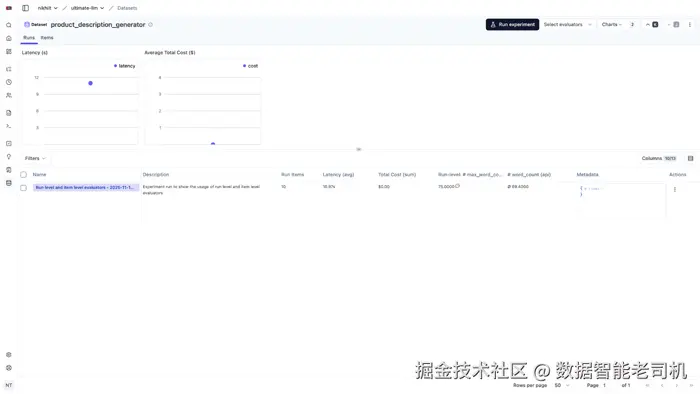700x394 pixels.
Task: Click the run description cell starting 'Experiment run to'
Action: [201, 190]
